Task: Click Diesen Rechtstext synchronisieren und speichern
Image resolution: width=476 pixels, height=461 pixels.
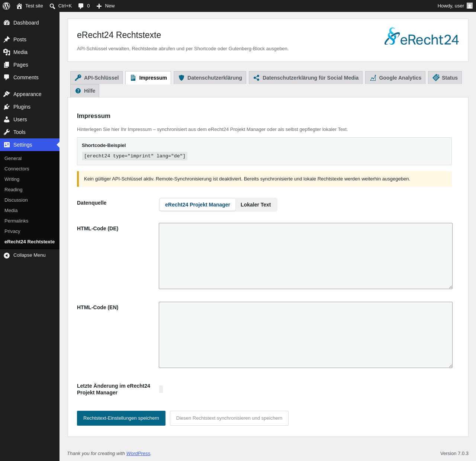Action: click(x=229, y=418)
